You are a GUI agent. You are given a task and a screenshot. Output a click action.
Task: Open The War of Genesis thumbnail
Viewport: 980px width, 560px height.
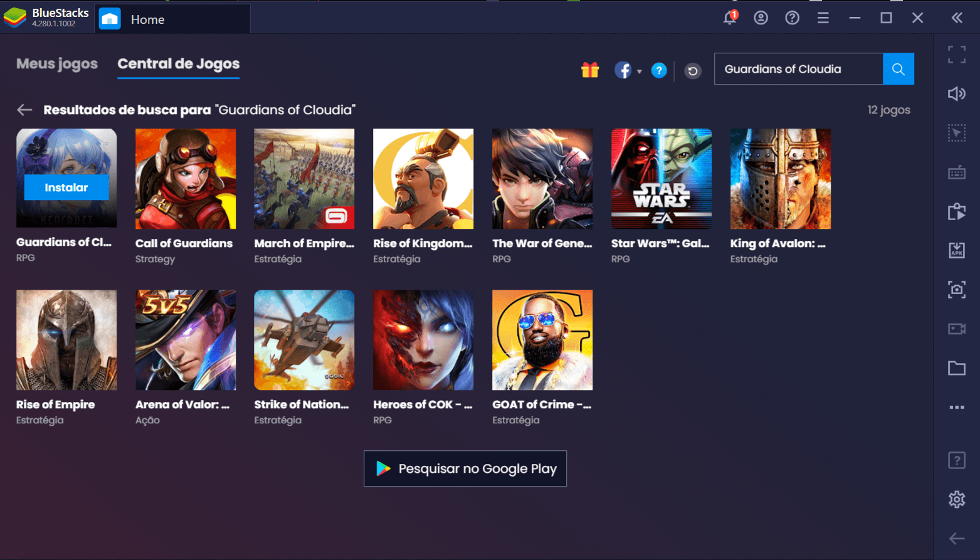point(542,179)
